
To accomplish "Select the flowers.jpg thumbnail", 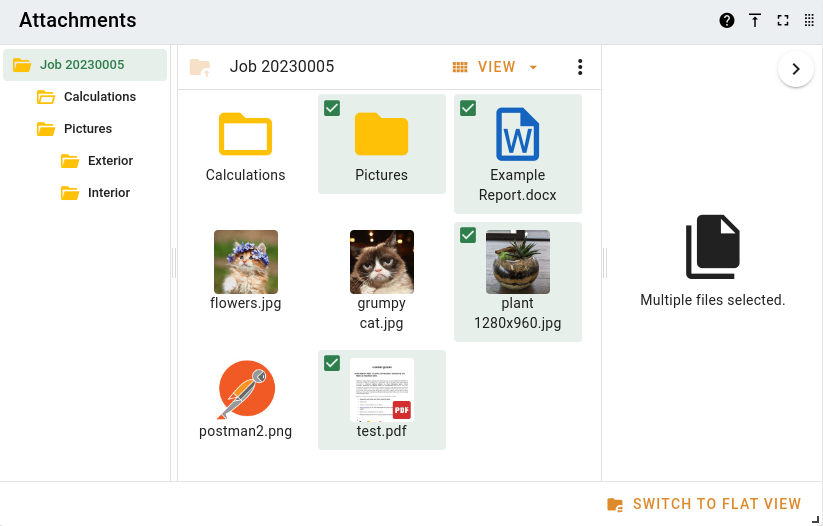I will point(246,261).
